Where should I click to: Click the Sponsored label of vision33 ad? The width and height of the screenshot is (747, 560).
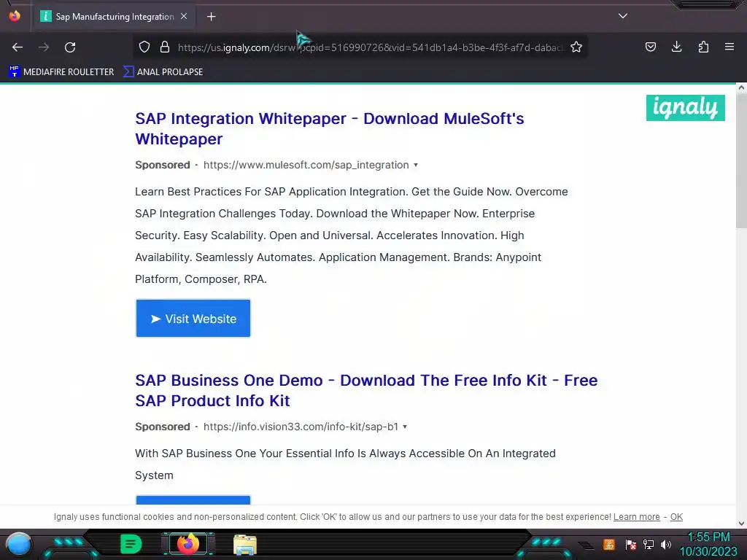(x=163, y=427)
